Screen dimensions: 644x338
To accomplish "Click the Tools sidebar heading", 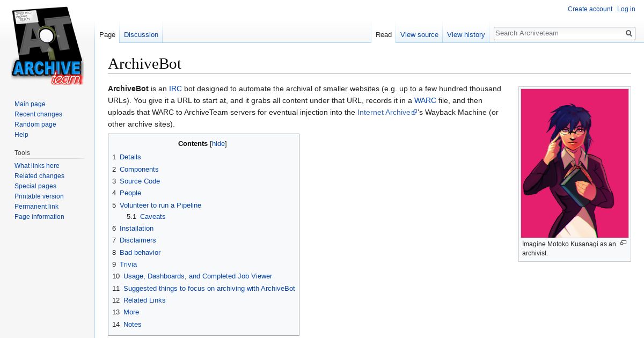I will pos(23,153).
